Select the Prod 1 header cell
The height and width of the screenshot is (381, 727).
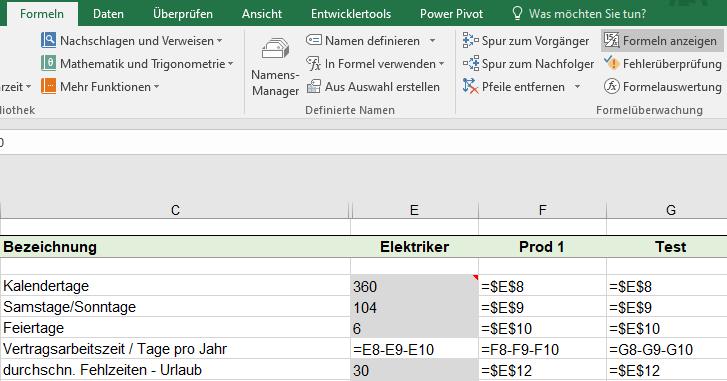point(542,247)
